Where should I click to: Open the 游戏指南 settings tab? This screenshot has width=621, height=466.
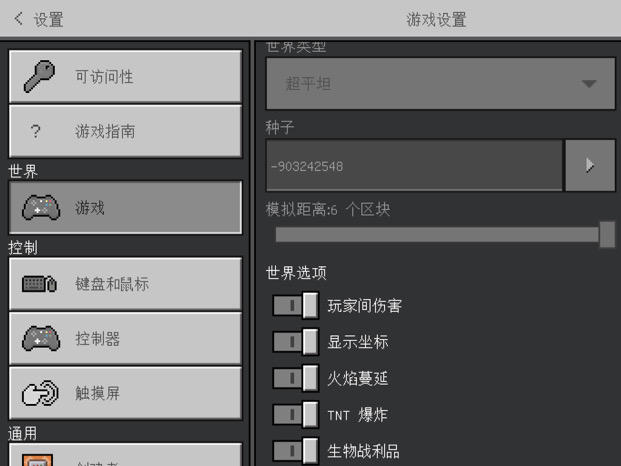click(x=125, y=131)
